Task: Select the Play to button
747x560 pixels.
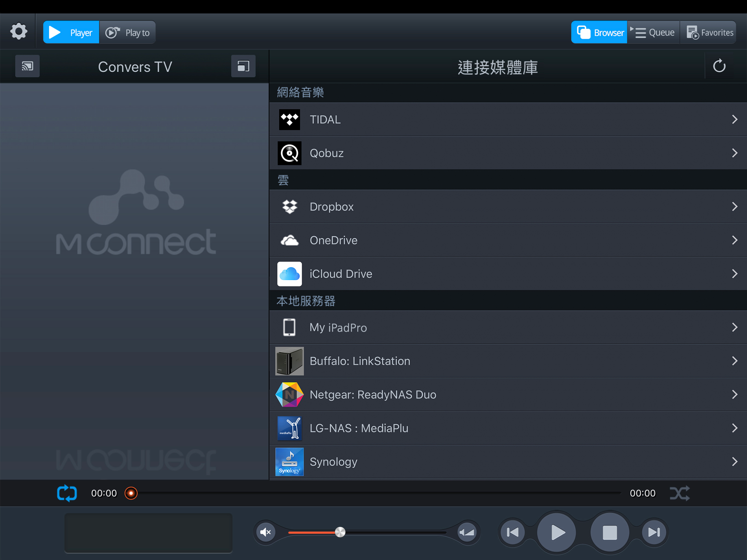Action: tap(128, 33)
